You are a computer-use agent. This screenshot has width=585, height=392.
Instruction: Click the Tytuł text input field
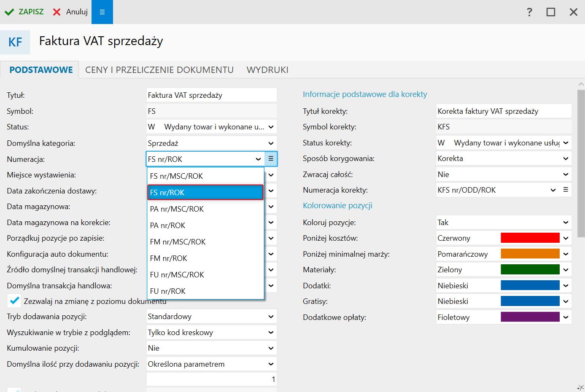click(211, 95)
